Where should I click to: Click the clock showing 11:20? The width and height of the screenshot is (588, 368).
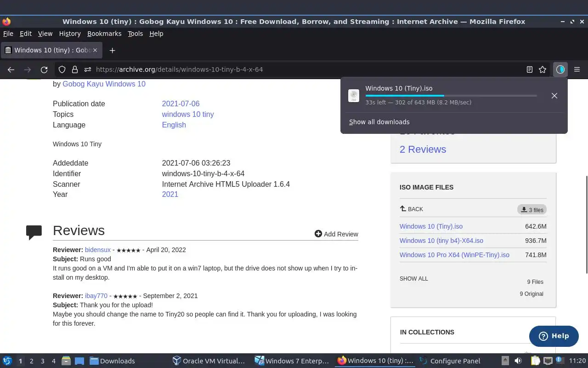pos(577,361)
